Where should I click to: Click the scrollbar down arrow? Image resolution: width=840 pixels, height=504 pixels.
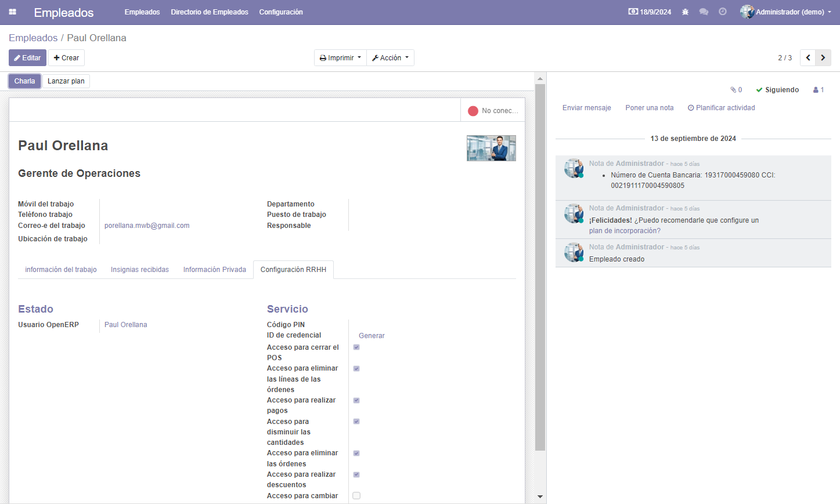(x=540, y=497)
